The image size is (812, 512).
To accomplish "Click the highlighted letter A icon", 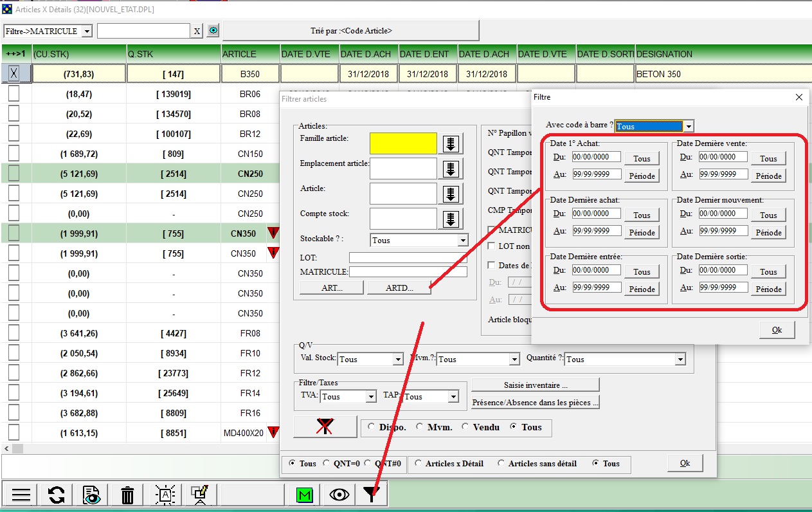I will [164, 494].
